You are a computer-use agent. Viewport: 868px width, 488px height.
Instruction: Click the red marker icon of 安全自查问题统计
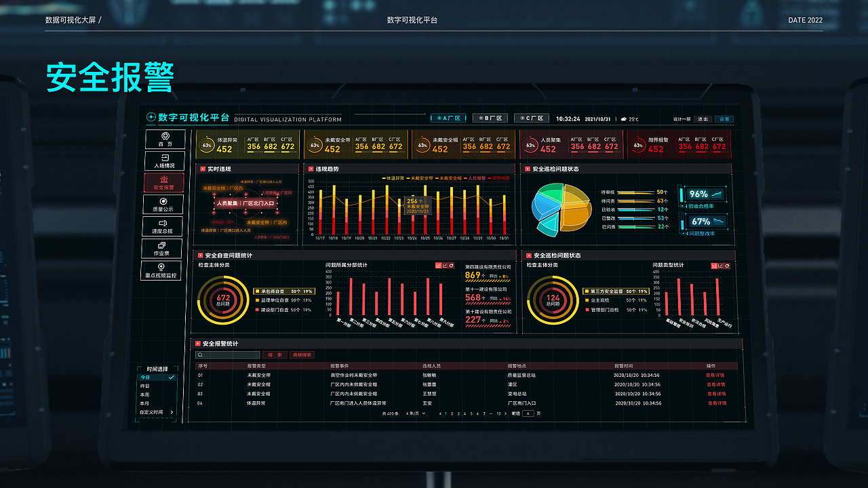pos(200,256)
